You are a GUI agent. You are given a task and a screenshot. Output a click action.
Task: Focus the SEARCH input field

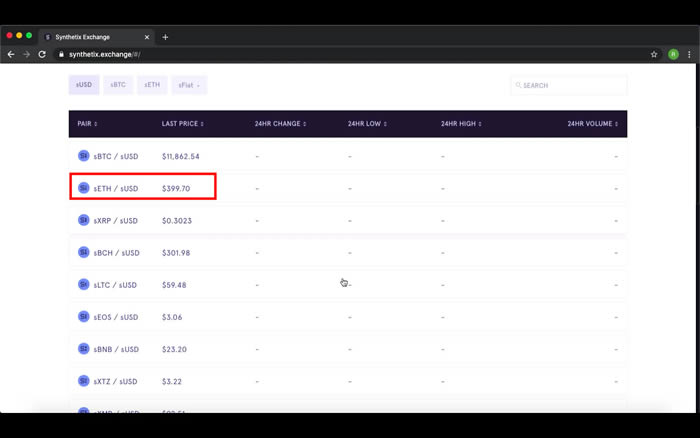tap(569, 85)
